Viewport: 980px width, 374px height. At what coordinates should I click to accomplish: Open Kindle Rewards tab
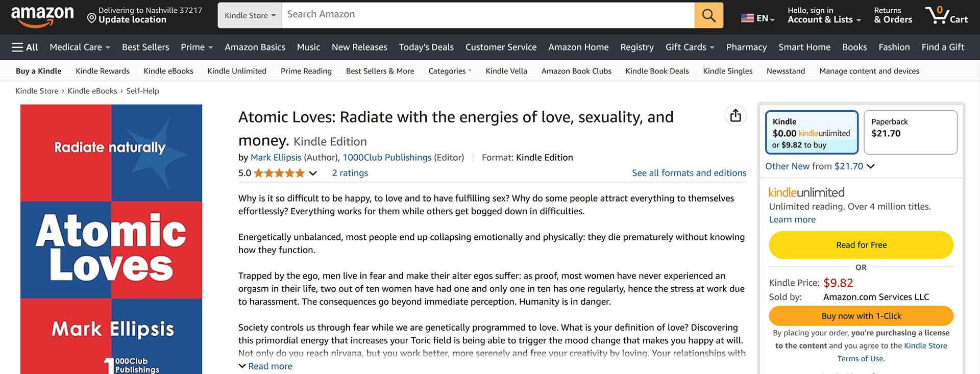103,71
